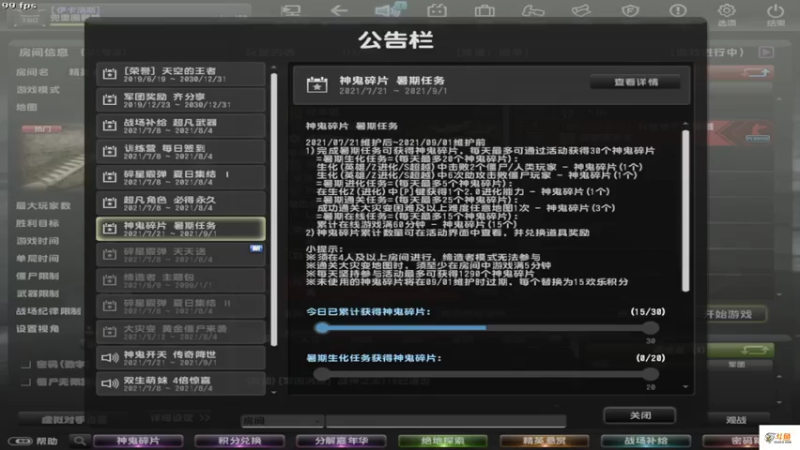
Task: Click the 查看详情 button
Action: pos(635,82)
